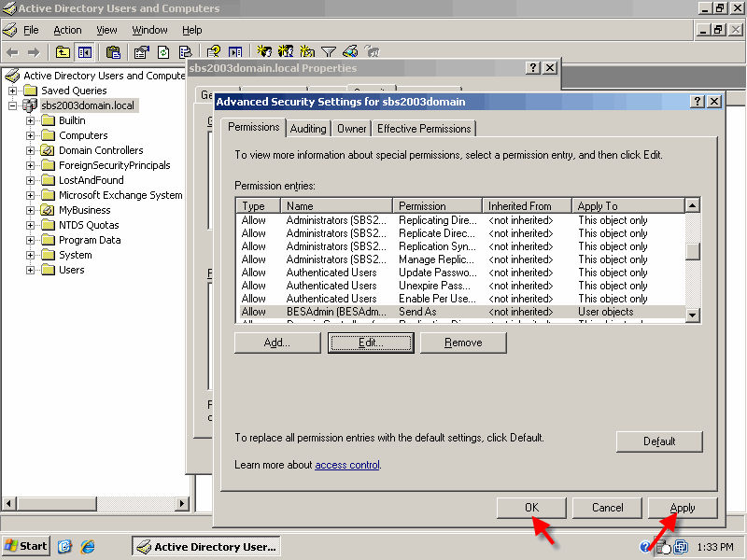Click the help question mark in Advanced Security title bar

(x=697, y=102)
